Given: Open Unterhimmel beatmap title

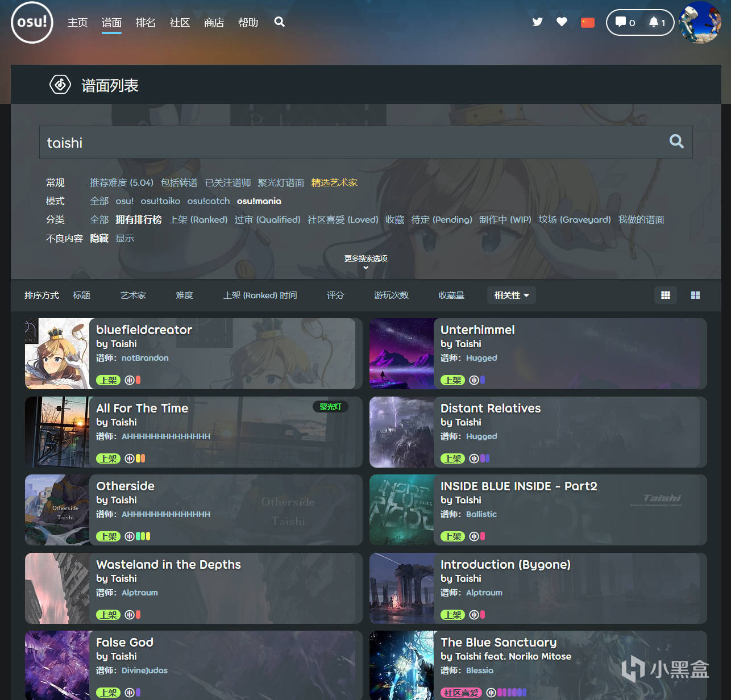Looking at the screenshot, I should coord(477,330).
